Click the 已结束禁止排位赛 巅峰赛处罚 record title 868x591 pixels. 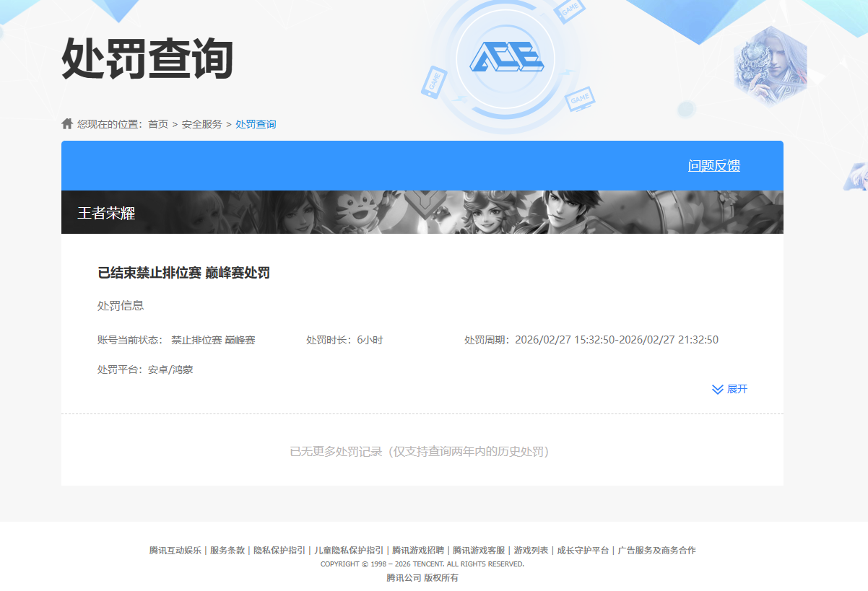[x=183, y=273]
